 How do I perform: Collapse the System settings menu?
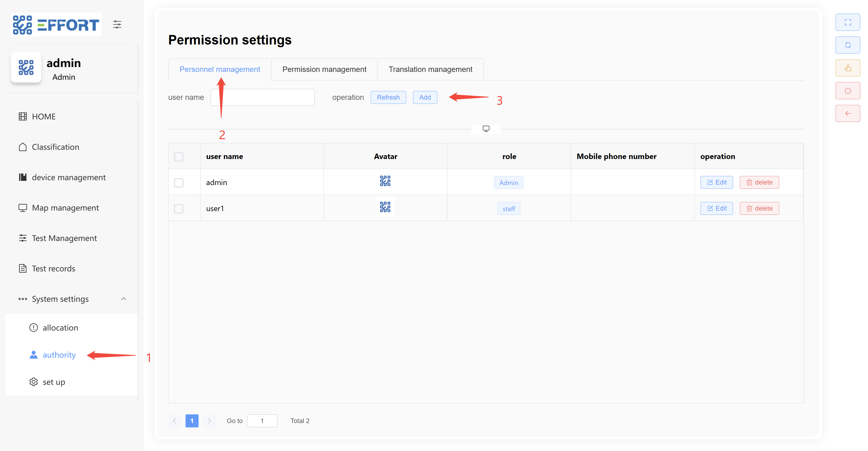point(124,299)
